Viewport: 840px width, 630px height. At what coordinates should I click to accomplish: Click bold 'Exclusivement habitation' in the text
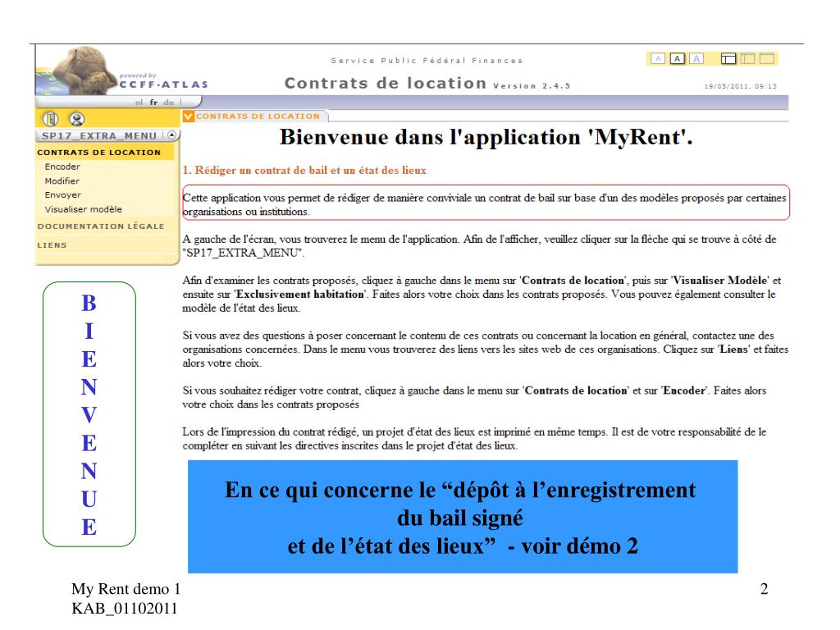pos(300,294)
